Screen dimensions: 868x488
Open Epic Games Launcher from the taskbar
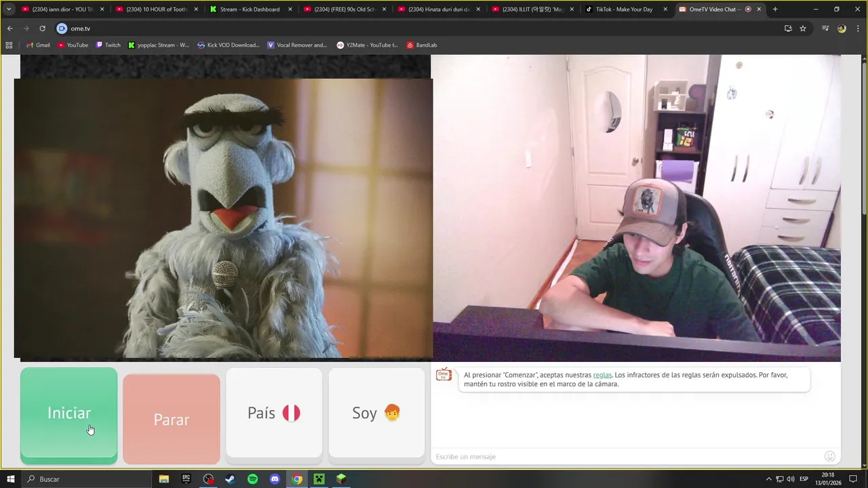pos(186,479)
